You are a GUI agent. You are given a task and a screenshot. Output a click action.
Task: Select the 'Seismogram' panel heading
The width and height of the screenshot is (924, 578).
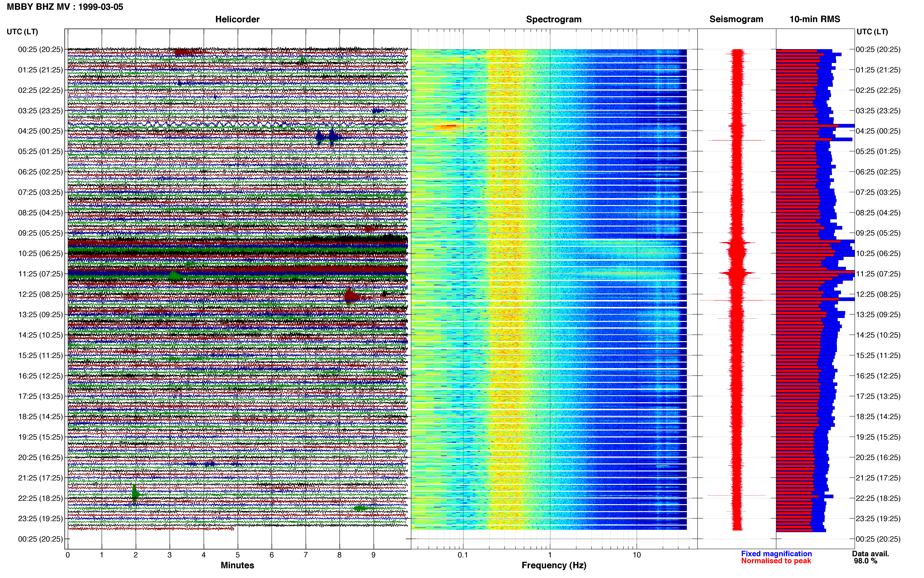click(736, 20)
